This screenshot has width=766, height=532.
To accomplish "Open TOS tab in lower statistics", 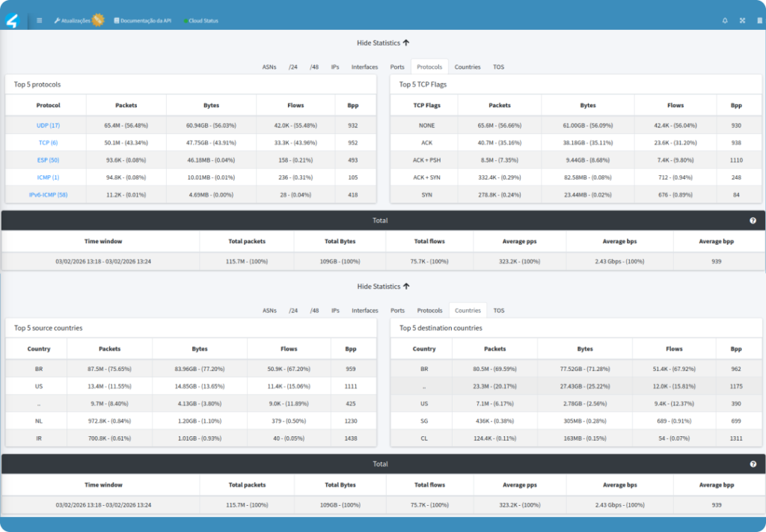I will click(x=498, y=311).
